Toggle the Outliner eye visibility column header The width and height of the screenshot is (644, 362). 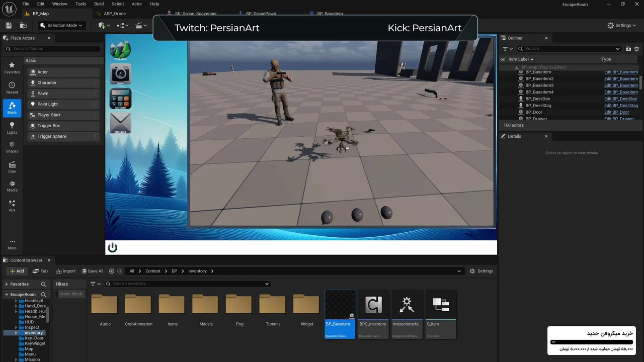(x=503, y=59)
